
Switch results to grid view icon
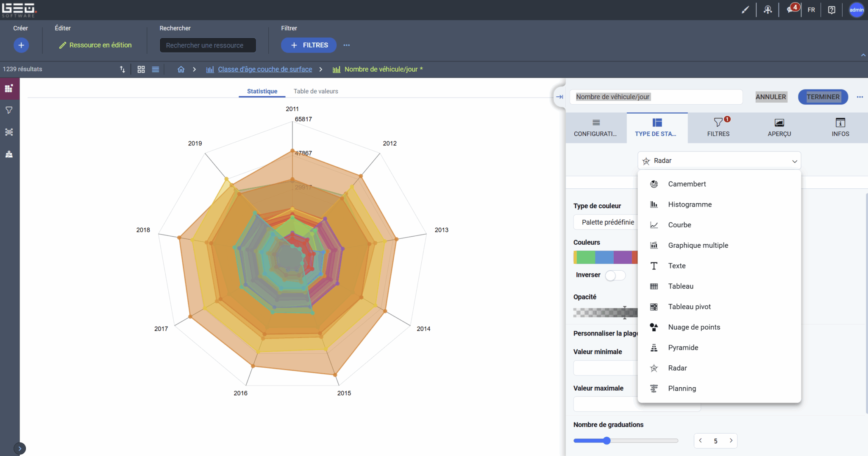coord(141,69)
